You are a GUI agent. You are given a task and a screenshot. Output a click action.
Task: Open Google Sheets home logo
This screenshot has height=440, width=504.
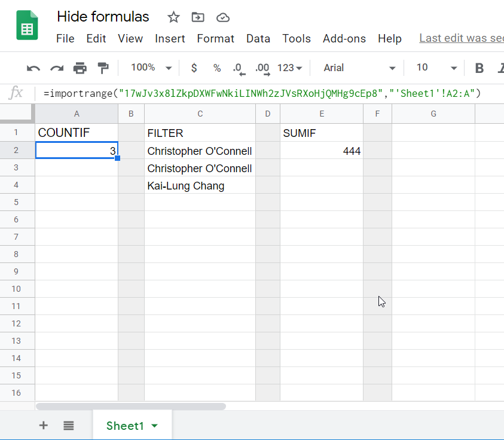27,25
